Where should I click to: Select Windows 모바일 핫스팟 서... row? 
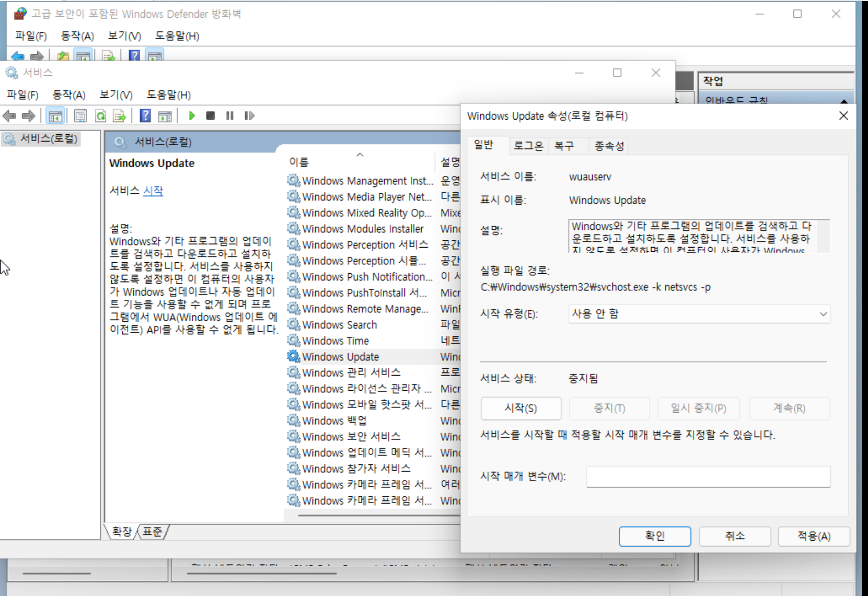373,405
